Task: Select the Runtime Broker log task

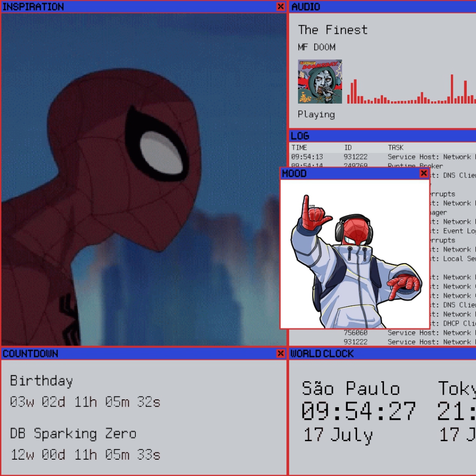Action: tap(415, 166)
